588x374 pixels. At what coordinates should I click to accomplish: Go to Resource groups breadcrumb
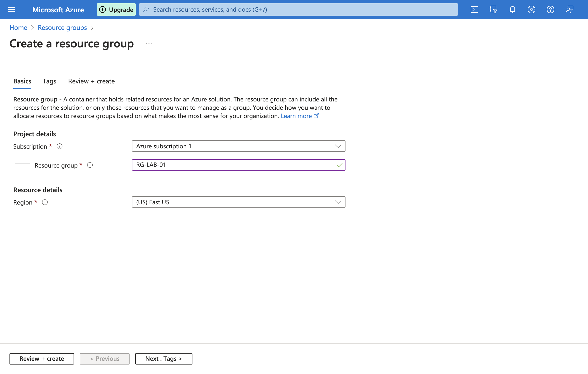click(62, 27)
